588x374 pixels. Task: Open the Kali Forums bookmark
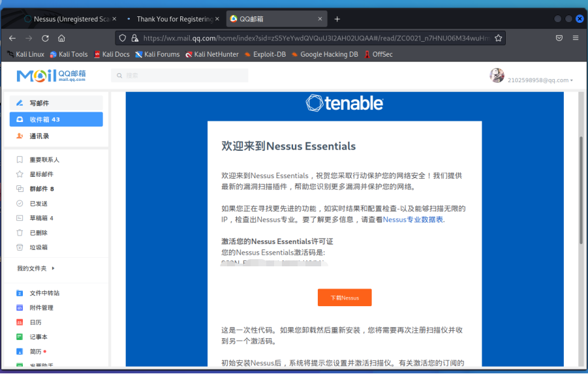tap(157, 54)
